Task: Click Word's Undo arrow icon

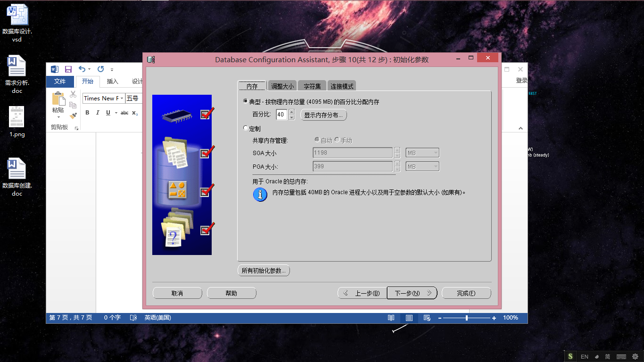Action: (x=82, y=69)
